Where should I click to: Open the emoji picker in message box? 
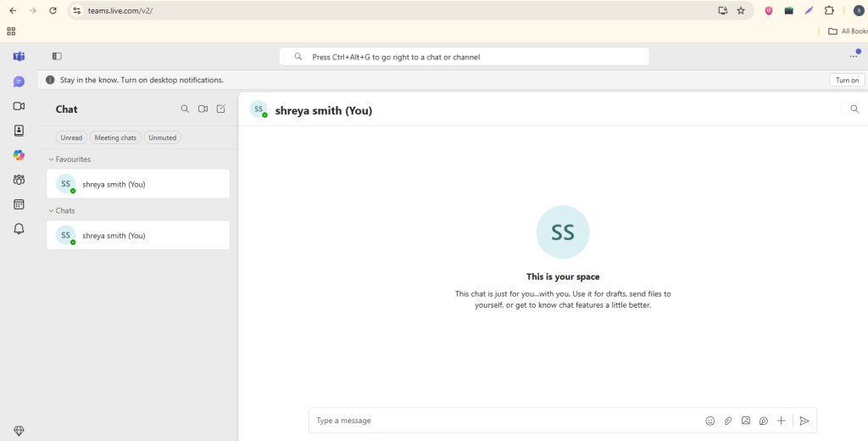click(710, 421)
